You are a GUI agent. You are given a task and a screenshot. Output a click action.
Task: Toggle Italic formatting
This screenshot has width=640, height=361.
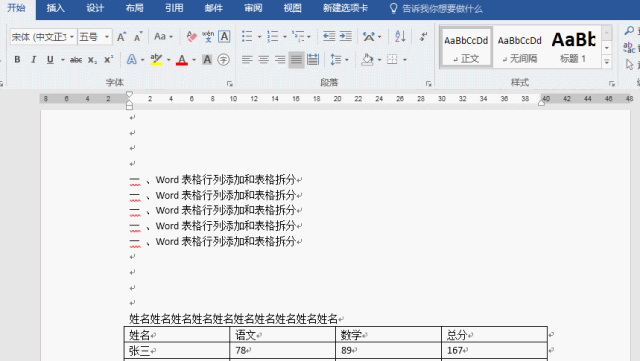click(33, 60)
